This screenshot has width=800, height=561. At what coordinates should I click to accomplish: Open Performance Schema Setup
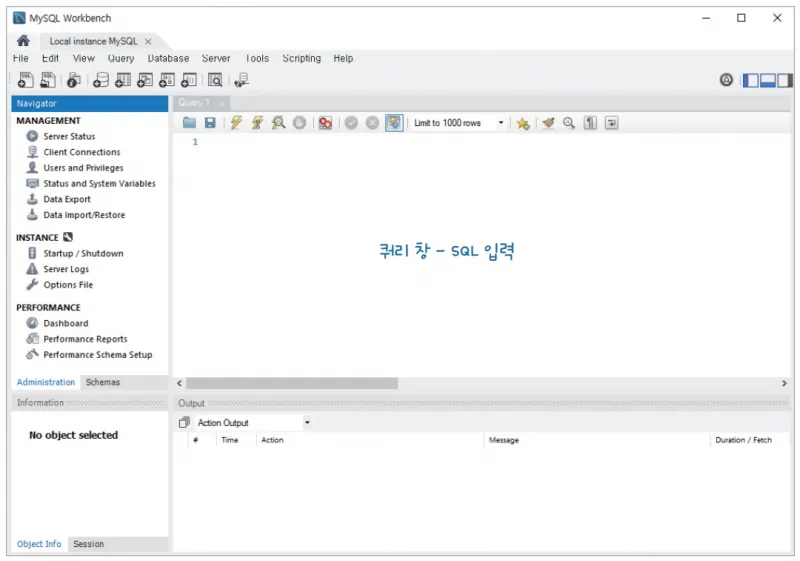click(97, 355)
